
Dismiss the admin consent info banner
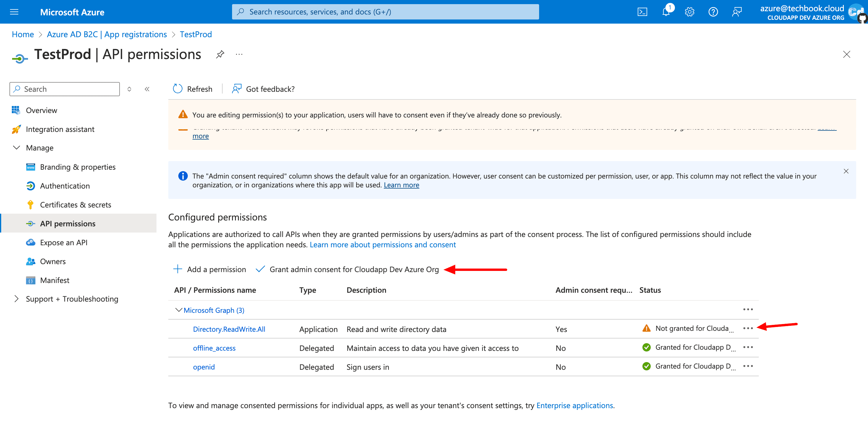(x=846, y=171)
